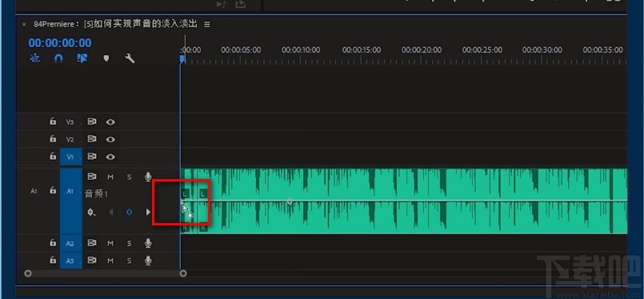Click the blue playhead marker
Screen dimensions: 644x299
(182, 59)
